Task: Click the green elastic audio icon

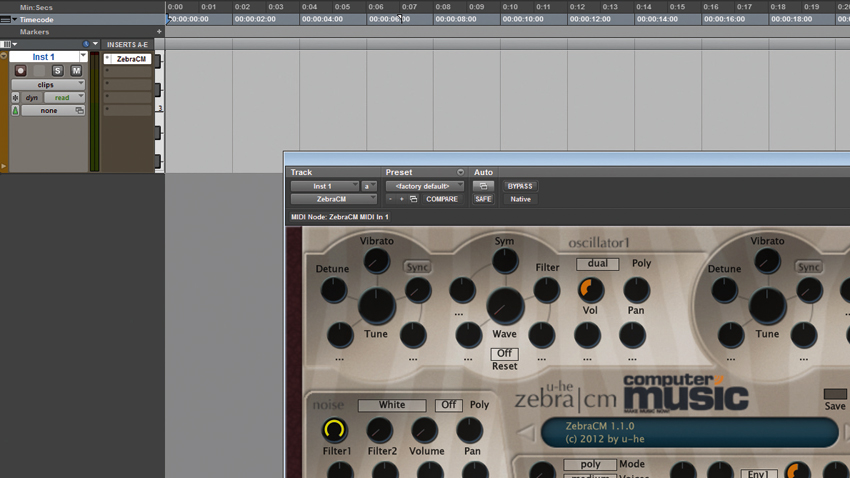Action: pyautogui.click(x=15, y=111)
